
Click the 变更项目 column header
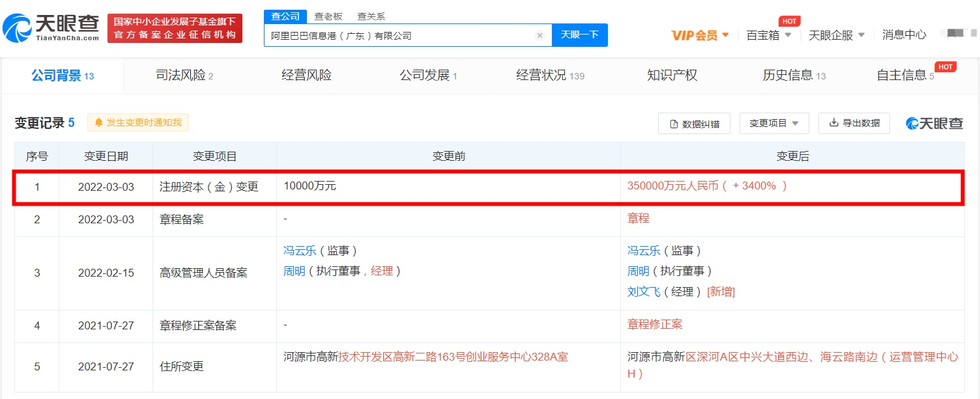tap(214, 156)
